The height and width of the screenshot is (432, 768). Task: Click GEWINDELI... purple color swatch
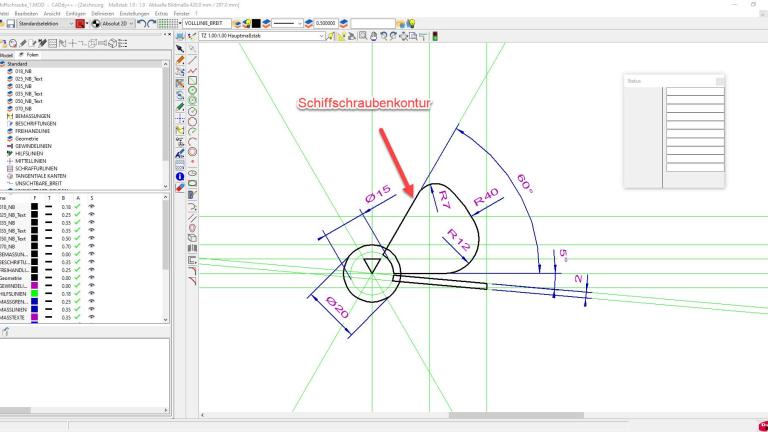(x=34, y=286)
